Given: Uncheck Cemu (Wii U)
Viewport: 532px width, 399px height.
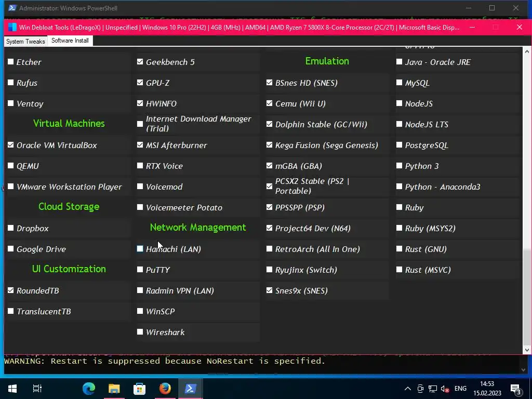Looking at the screenshot, I should (x=270, y=103).
